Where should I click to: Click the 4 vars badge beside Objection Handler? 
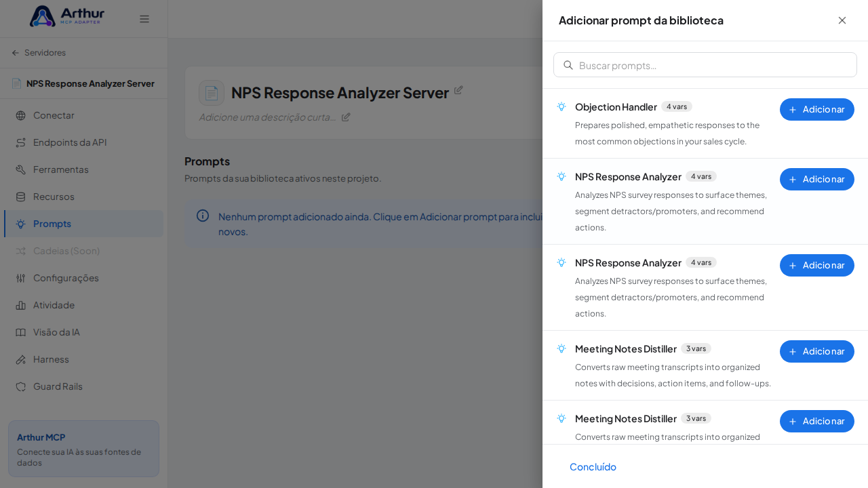[677, 106]
